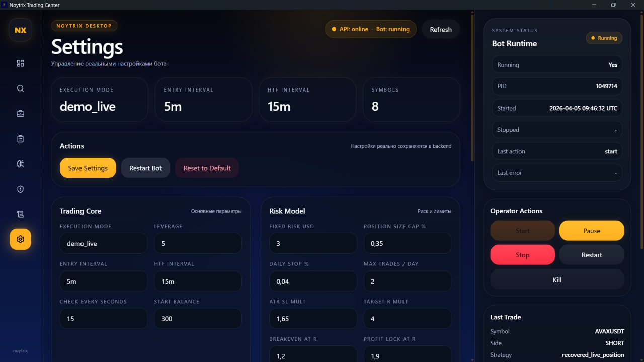Select the shield security icon
Image resolution: width=644 pixels, height=362 pixels.
pos(20,189)
